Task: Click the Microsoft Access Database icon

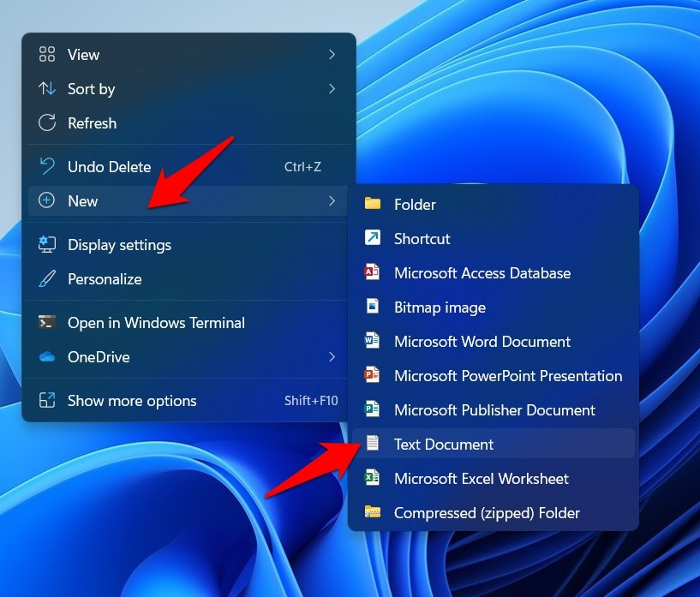Action: click(x=373, y=272)
